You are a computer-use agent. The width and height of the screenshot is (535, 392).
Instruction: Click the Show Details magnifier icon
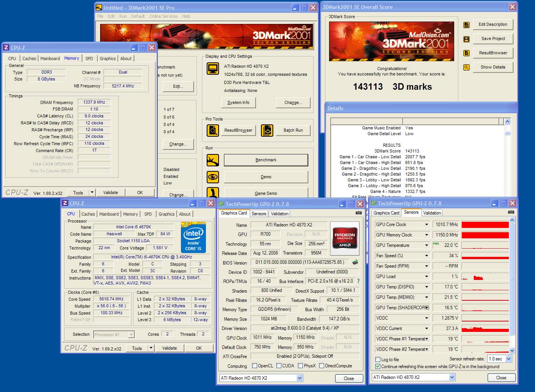tap(466, 67)
